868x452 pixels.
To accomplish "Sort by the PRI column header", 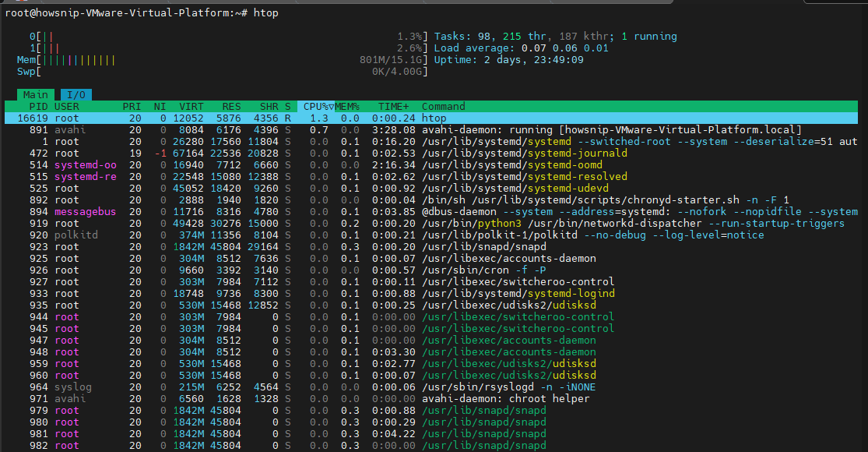I will pos(132,106).
